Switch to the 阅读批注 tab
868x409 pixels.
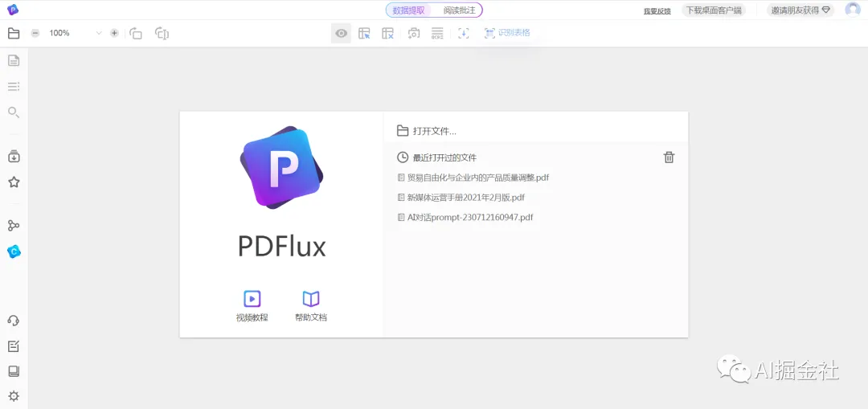(459, 10)
